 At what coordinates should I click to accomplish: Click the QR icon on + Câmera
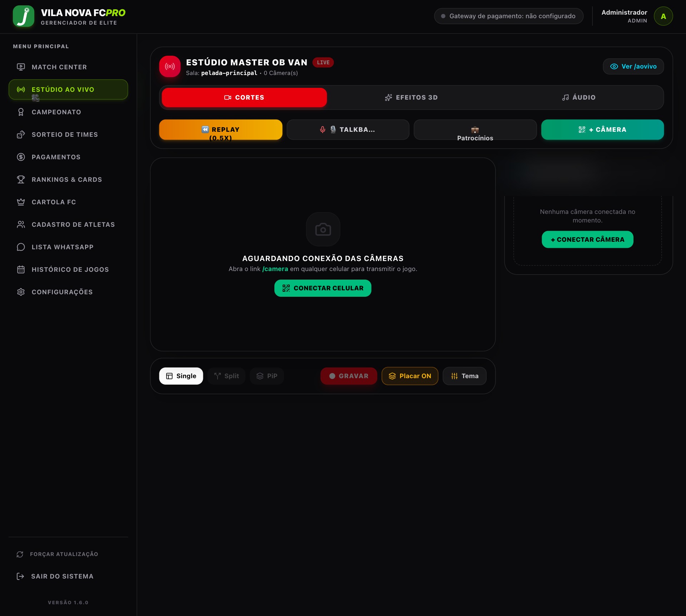[x=582, y=130]
